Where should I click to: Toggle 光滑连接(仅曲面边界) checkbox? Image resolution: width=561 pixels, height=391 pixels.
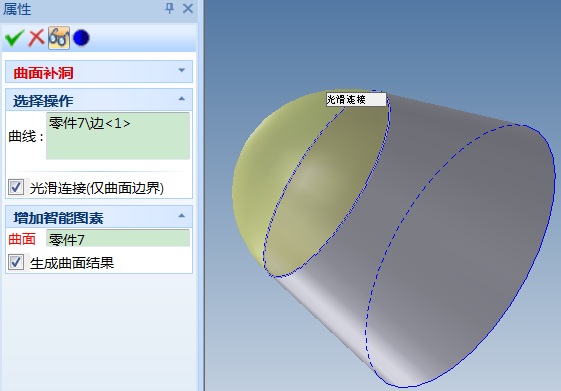pos(16,187)
